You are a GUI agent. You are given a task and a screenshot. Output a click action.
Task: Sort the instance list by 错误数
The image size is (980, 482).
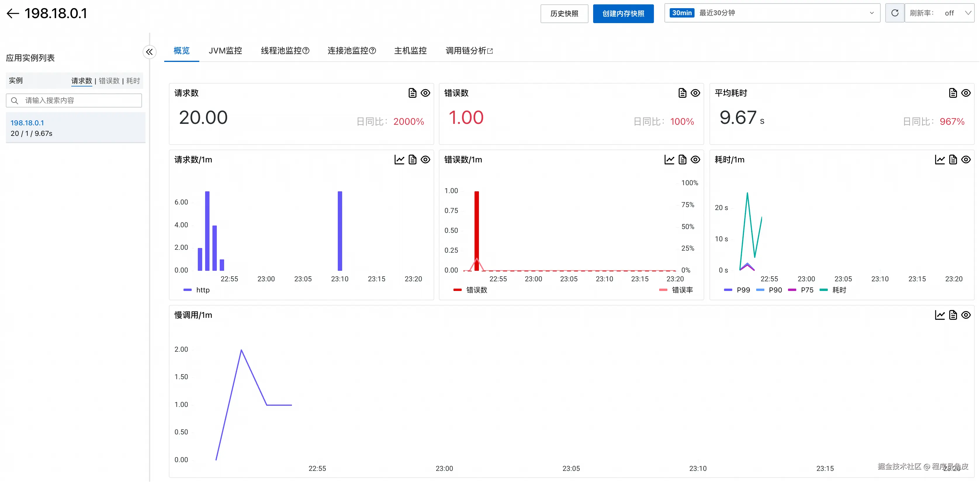point(109,81)
